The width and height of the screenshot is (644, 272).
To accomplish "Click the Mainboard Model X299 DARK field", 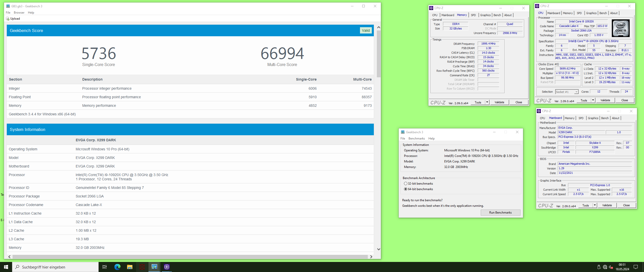I will (x=581, y=132).
